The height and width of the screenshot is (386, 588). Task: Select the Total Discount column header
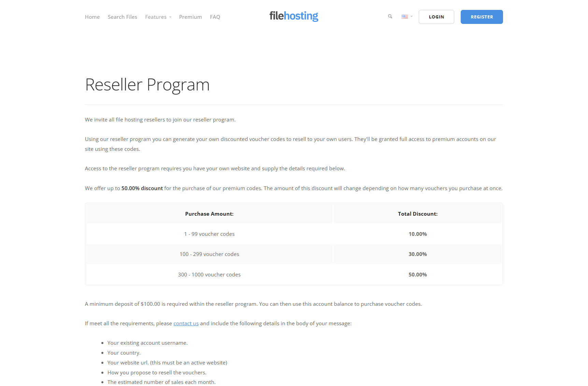click(417, 214)
